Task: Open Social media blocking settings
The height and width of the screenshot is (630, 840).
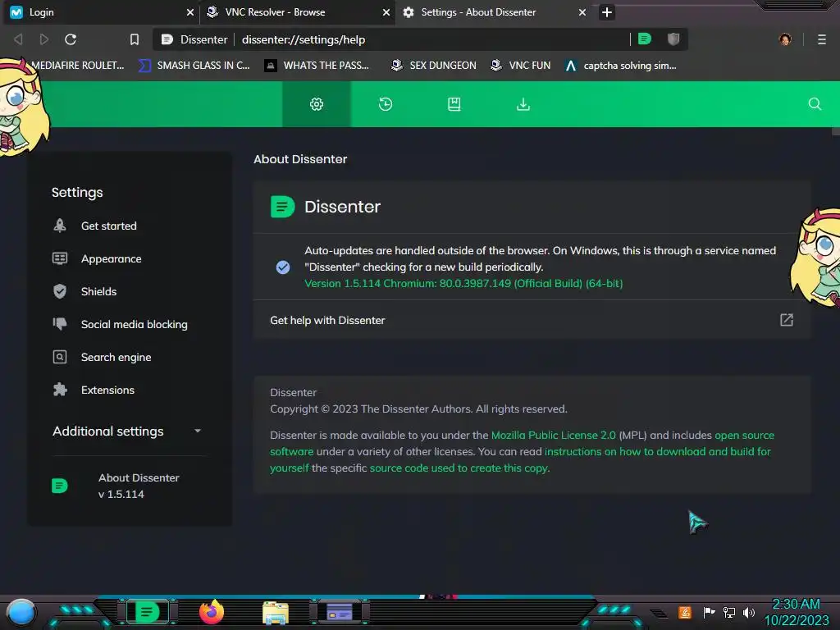Action: (134, 324)
